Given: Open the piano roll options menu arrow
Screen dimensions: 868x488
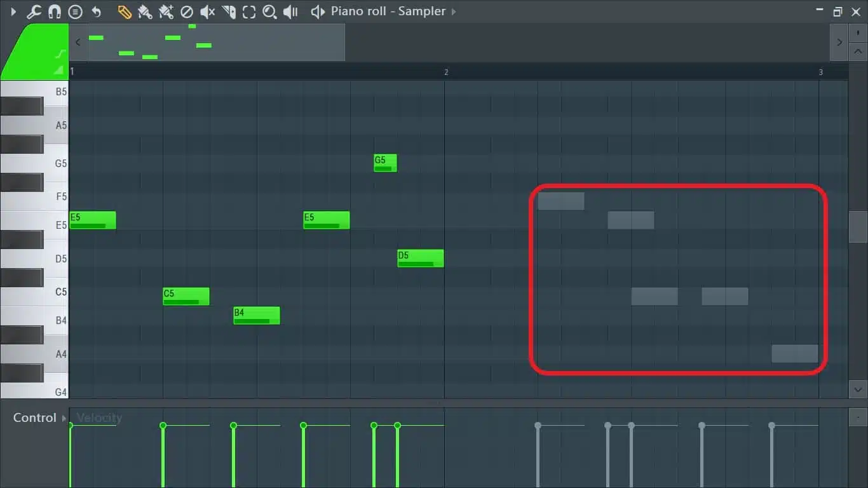Looking at the screenshot, I should pyautogui.click(x=13, y=11).
